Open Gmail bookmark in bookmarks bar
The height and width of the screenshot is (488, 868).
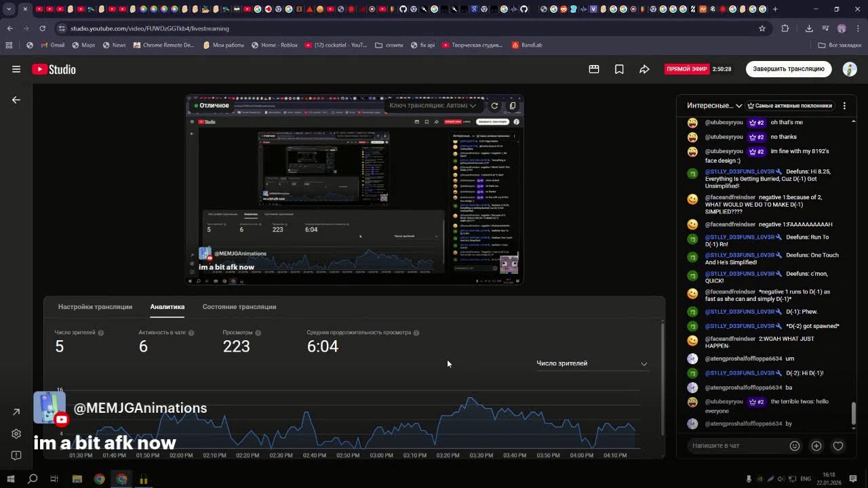pos(52,45)
